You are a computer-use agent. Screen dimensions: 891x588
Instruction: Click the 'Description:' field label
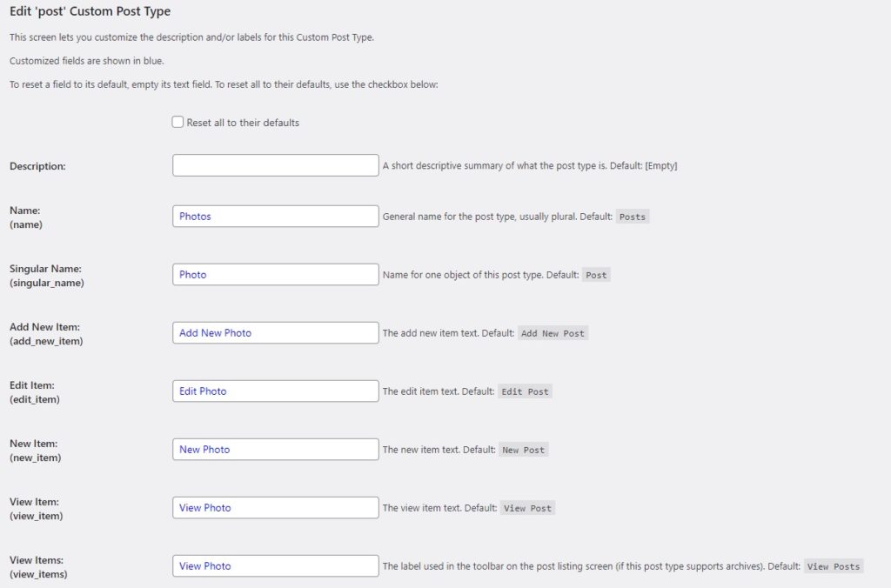click(x=37, y=166)
